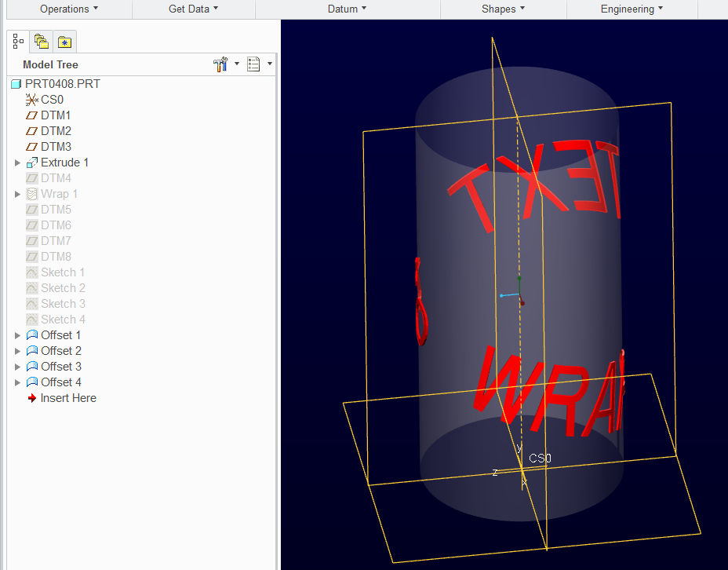Select PRT0408.PRT root node
Image resolution: width=728 pixels, height=570 pixels.
click(x=63, y=84)
